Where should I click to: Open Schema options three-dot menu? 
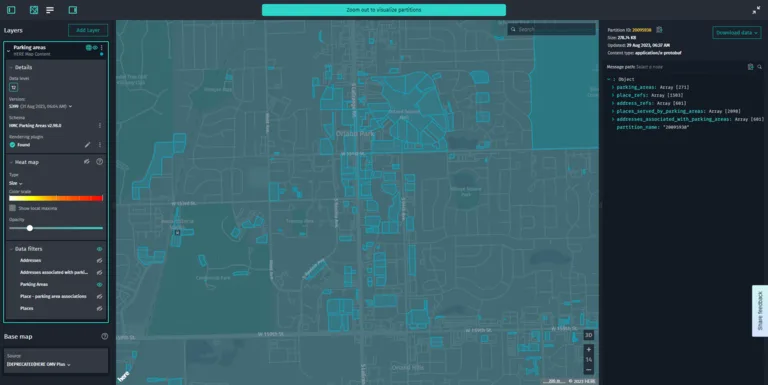point(100,125)
